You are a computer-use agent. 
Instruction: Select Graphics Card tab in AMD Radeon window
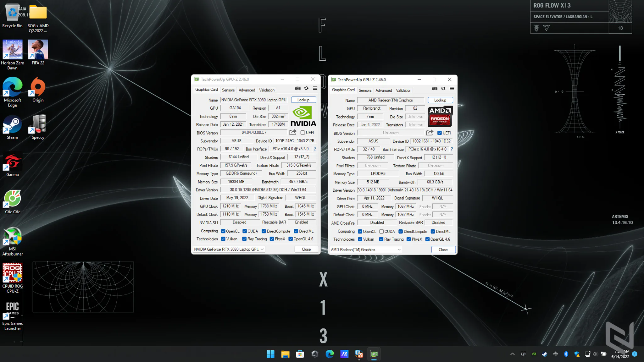(x=343, y=90)
